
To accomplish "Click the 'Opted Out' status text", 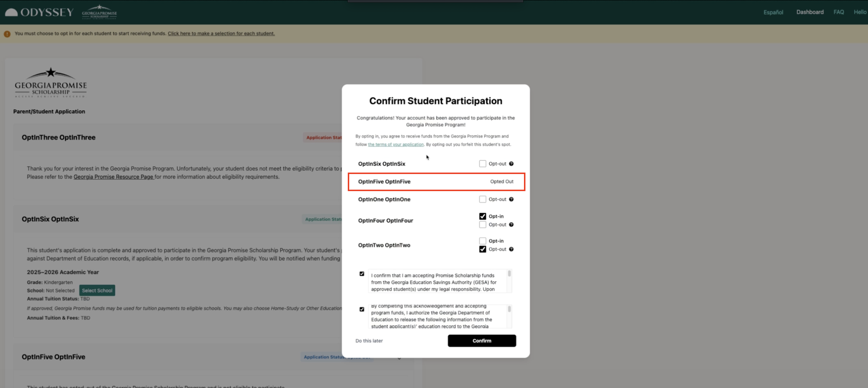I will click(501, 182).
